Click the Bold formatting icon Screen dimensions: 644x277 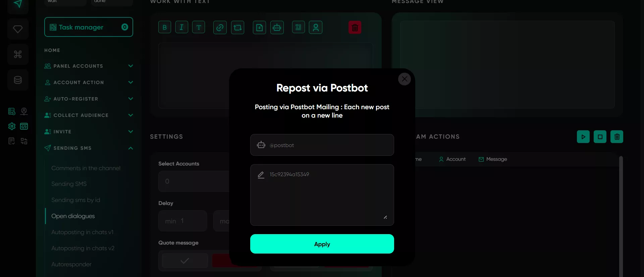(165, 27)
